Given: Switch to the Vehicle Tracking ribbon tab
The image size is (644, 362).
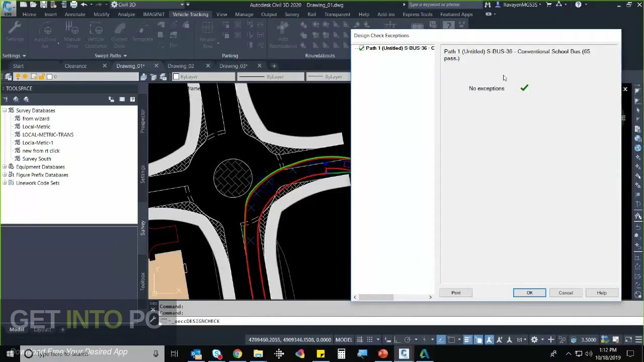Looking at the screenshot, I should (190, 14).
